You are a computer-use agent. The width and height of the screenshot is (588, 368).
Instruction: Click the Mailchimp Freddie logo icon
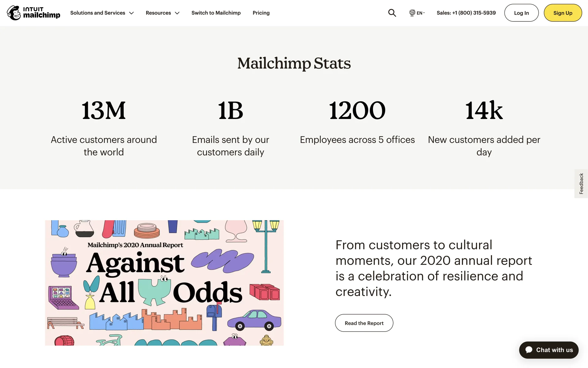[14, 13]
